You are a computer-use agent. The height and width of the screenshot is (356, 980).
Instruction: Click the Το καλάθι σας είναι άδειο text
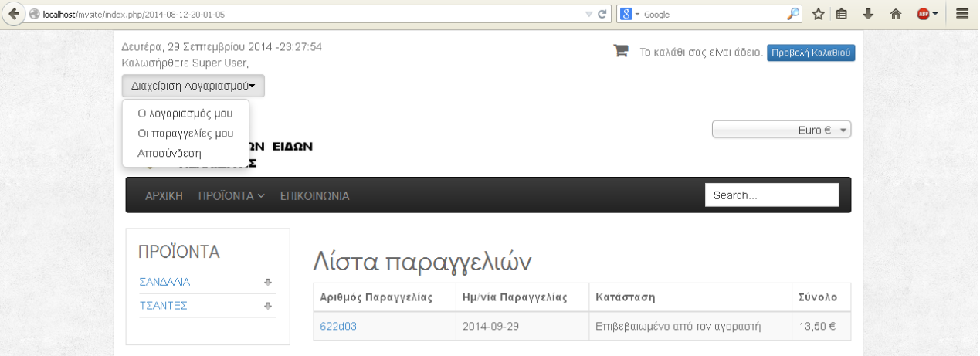click(701, 53)
